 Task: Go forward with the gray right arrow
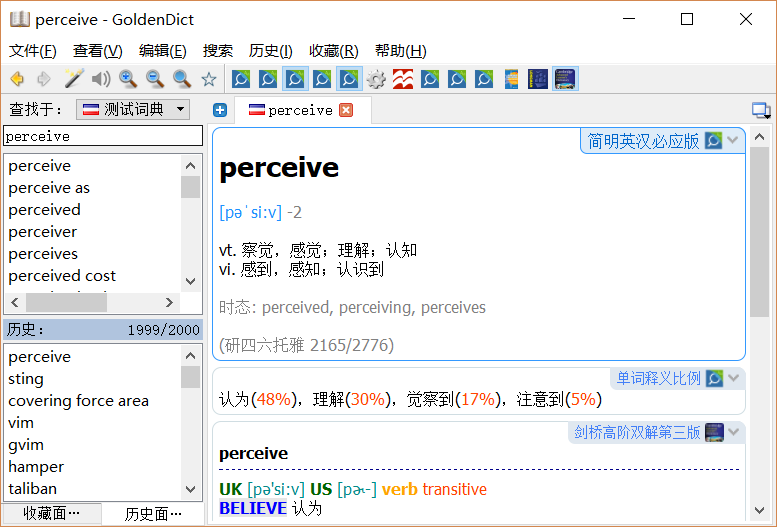coord(44,79)
